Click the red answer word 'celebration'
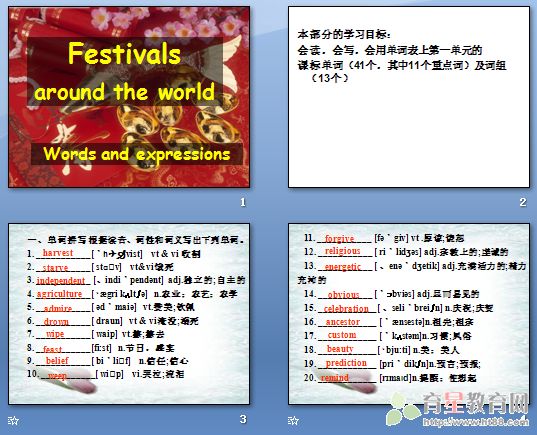This screenshot has height=435, width=537. [346, 308]
